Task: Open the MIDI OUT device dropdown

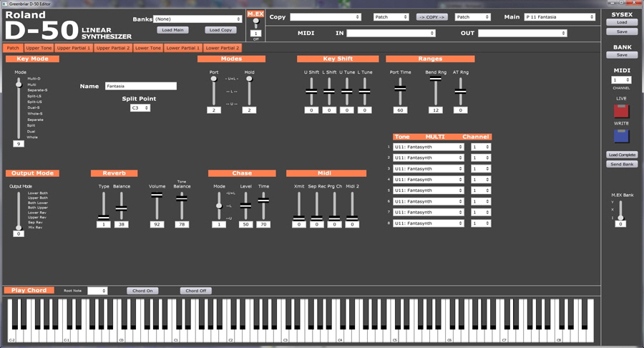Action: click(x=522, y=33)
